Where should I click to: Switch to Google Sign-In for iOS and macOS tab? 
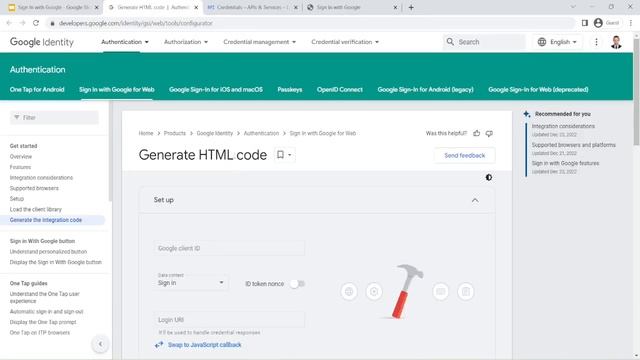tap(216, 89)
